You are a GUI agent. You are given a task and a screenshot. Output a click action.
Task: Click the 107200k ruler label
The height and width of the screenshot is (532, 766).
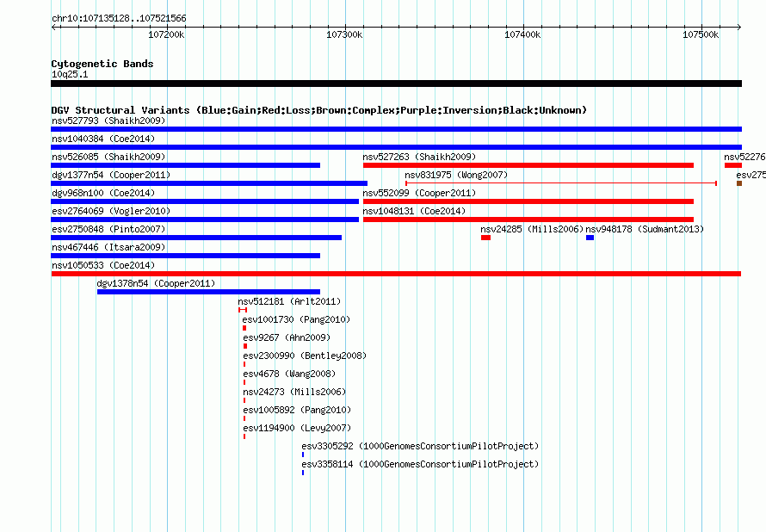pos(166,34)
